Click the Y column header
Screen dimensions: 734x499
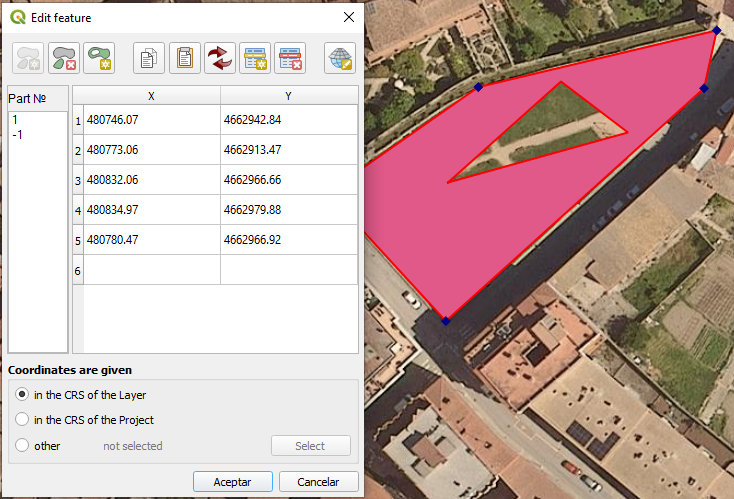[x=288, y=96]
